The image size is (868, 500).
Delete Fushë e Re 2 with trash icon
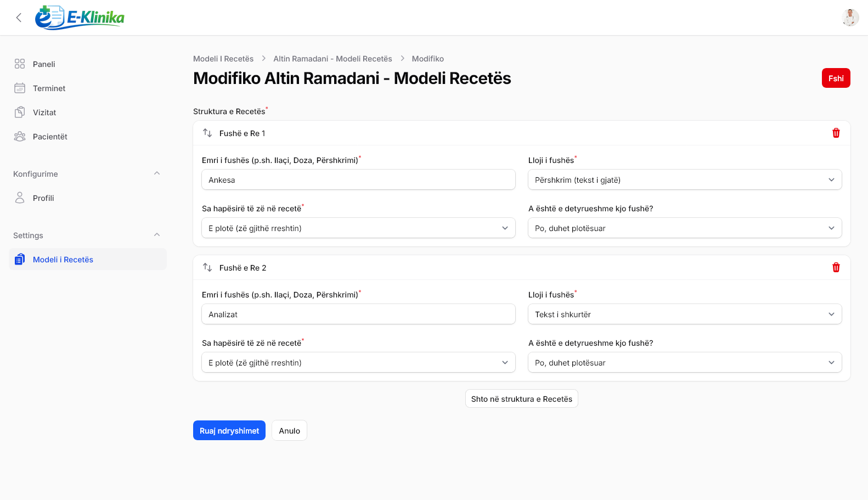coord(836,267)
